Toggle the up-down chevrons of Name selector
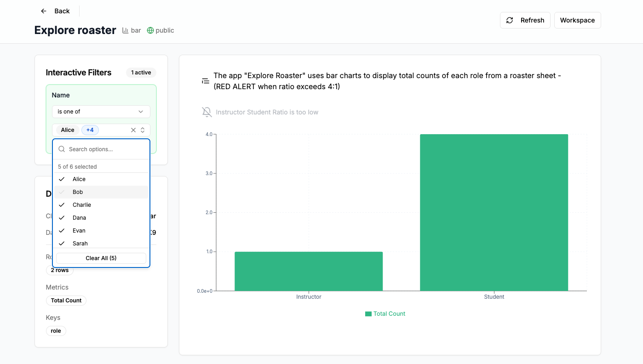This screenshot has width=643, height=364. pyautogui.click(x=143, y=130)
